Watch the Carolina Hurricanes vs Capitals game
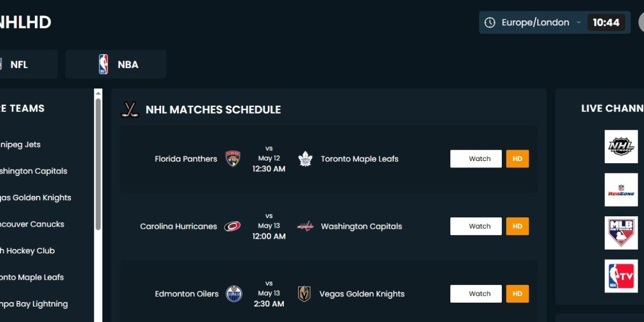 [476, 226]
